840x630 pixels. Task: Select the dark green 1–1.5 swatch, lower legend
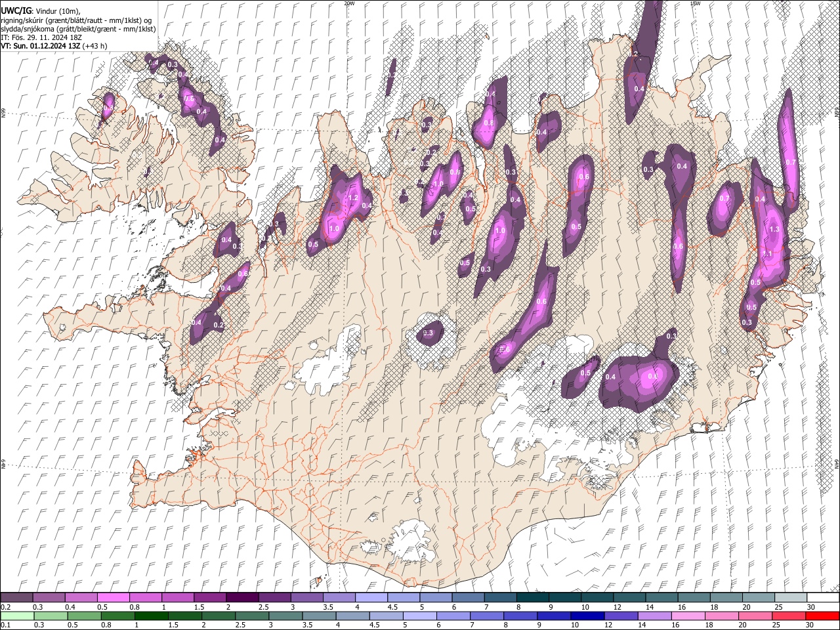coord(151,616)
